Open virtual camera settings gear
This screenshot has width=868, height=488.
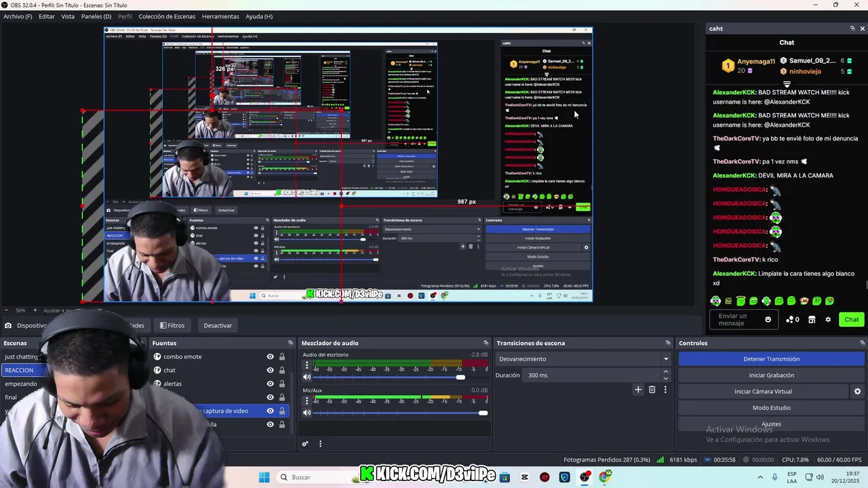point(857,391)
